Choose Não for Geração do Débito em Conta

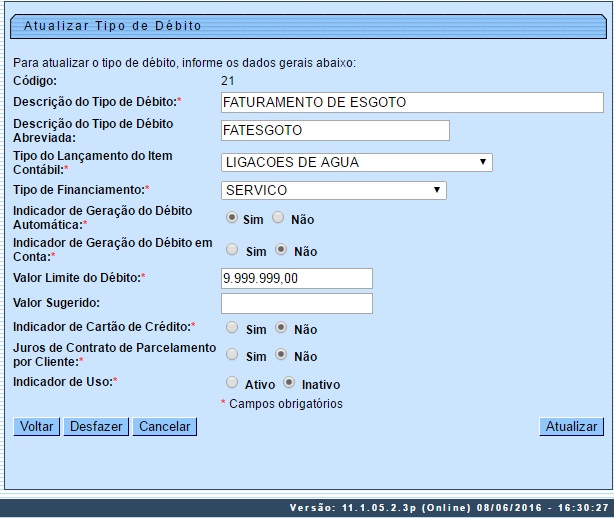point(281,250)
